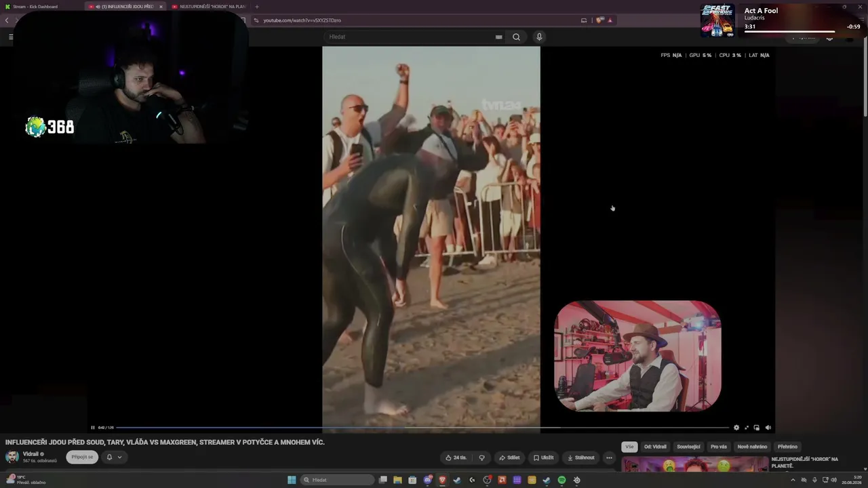868x488 pixels.
Task: Open Vidrail channel avatar
Action: pos(12,457)
